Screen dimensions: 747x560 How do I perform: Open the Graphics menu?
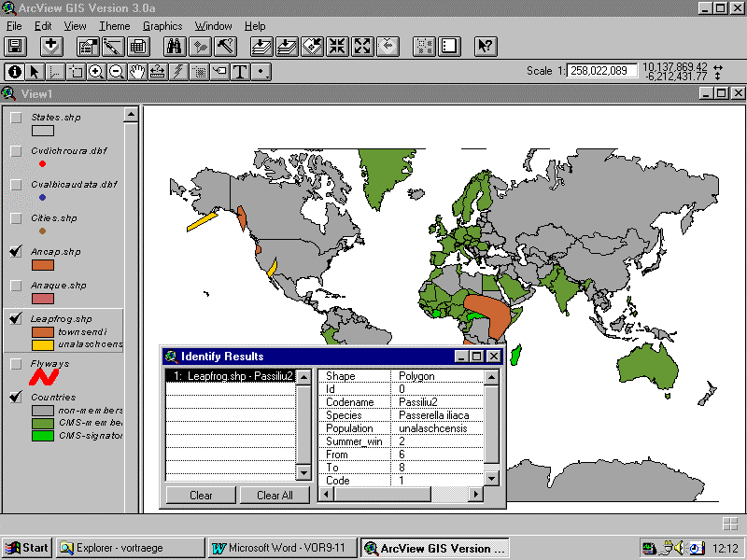tap(162, 26)
